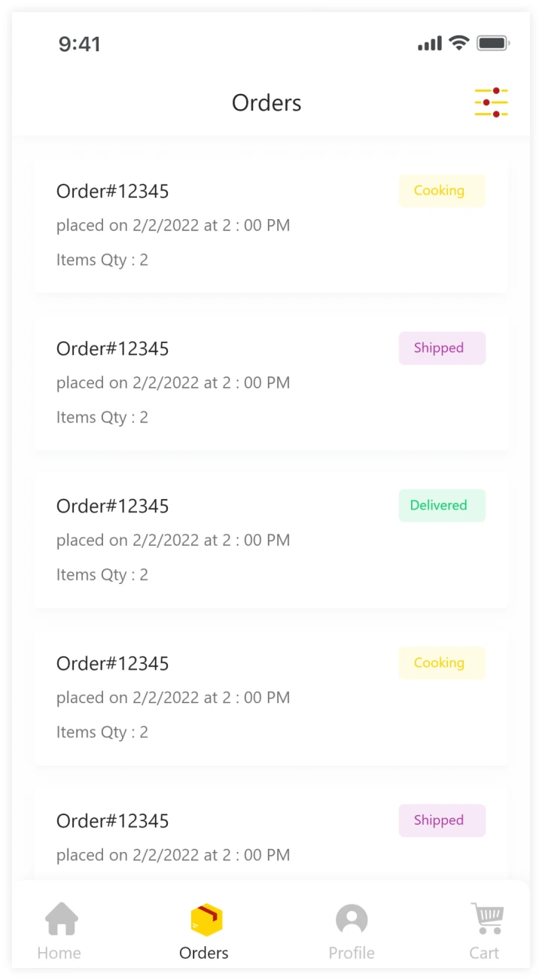Tap the Shipped badge on the second order
This screenshot has width=542, height=980.
pyautogui.click(x=442, y=348)
